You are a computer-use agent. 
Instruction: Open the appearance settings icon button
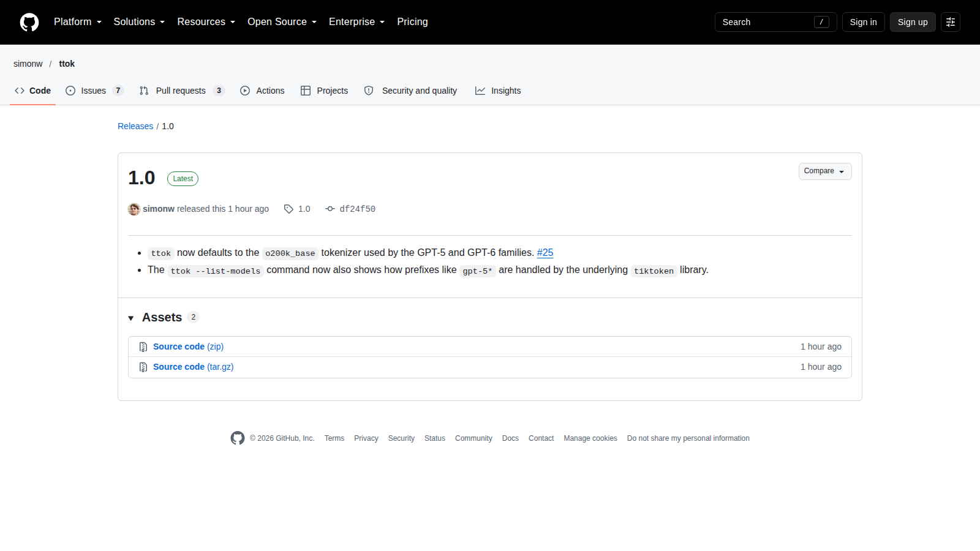click(951, 22)
